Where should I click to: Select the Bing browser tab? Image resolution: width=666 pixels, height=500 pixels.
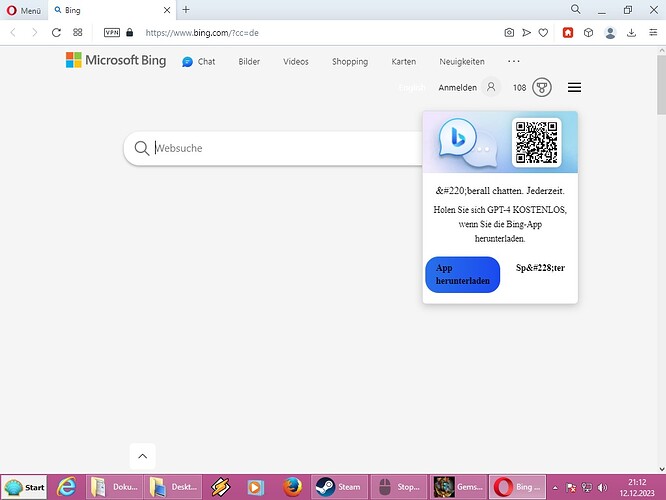(x=111, y=10)
